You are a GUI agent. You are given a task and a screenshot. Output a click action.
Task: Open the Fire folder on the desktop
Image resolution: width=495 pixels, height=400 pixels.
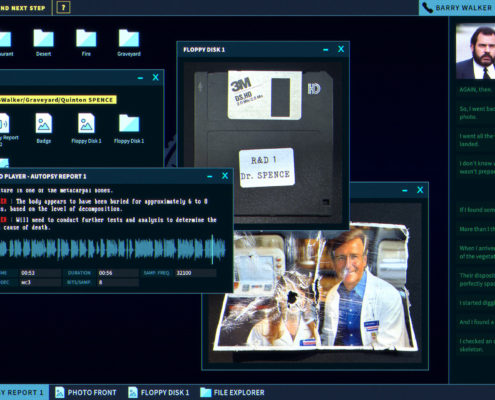coord(86,43)
